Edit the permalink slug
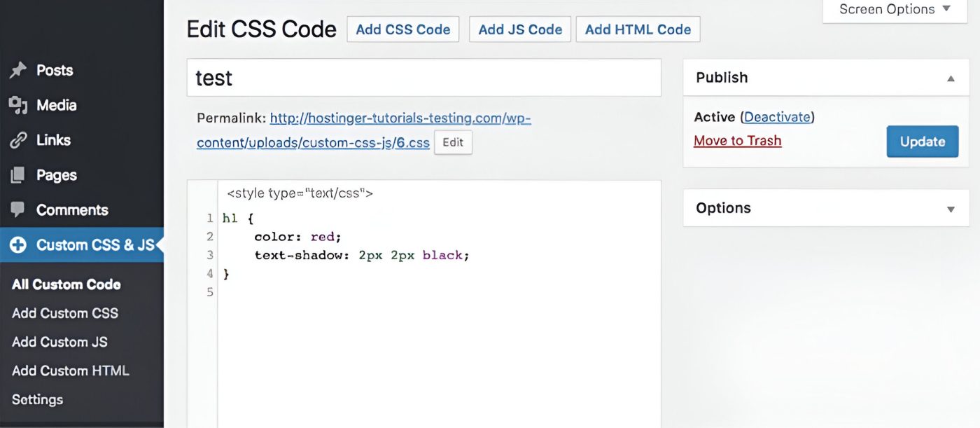Image resolution: width=980 pixels, height=428 pixels. click(x=453, y=141)
